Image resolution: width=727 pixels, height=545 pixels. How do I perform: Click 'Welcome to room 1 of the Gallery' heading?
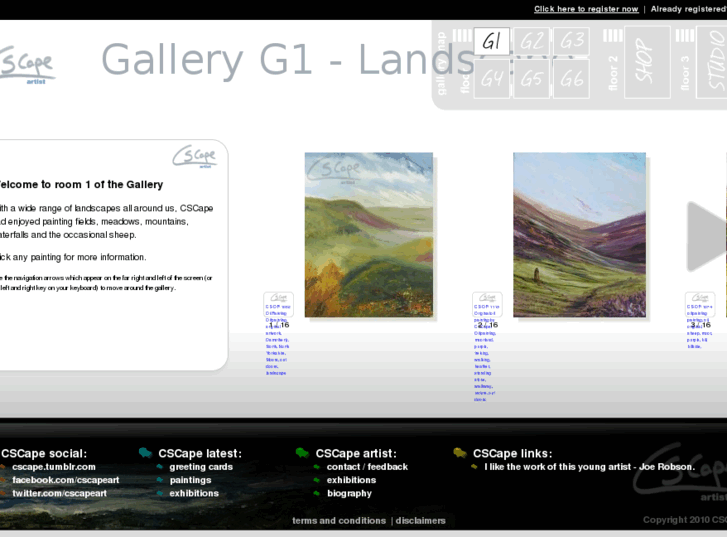point(80,185)
